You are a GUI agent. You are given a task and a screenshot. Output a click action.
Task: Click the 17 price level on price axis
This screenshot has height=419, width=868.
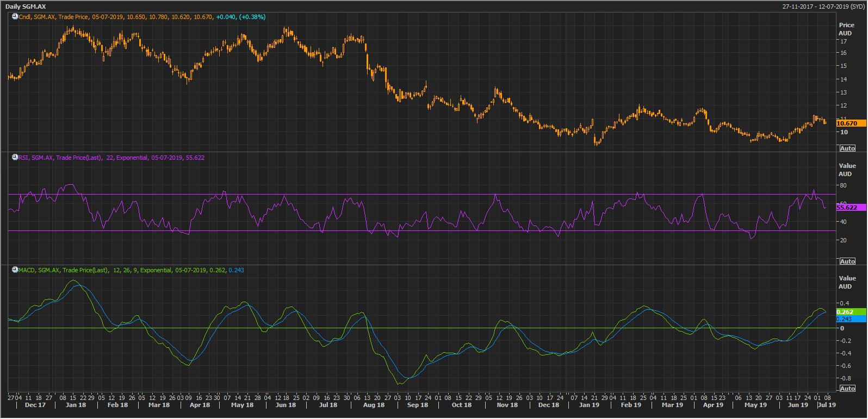point(844,41)
